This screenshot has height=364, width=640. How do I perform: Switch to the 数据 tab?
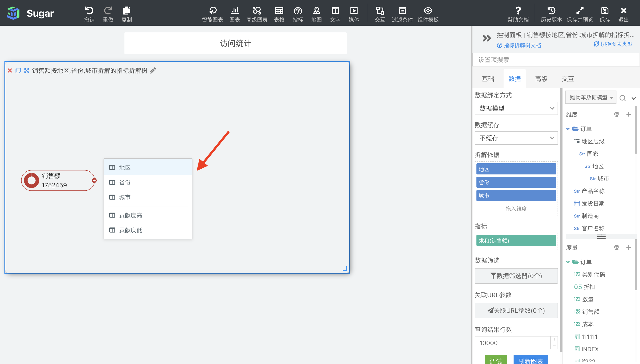514,79
